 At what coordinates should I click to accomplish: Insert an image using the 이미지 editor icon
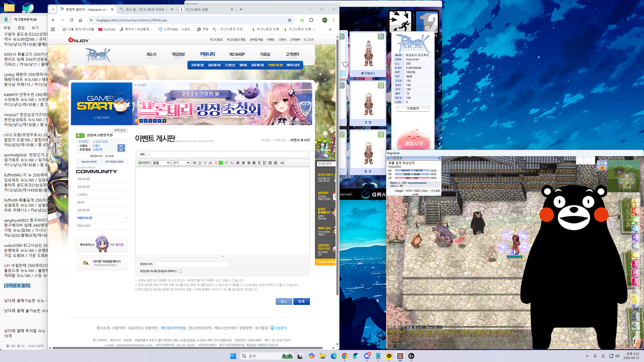[144, 163]
